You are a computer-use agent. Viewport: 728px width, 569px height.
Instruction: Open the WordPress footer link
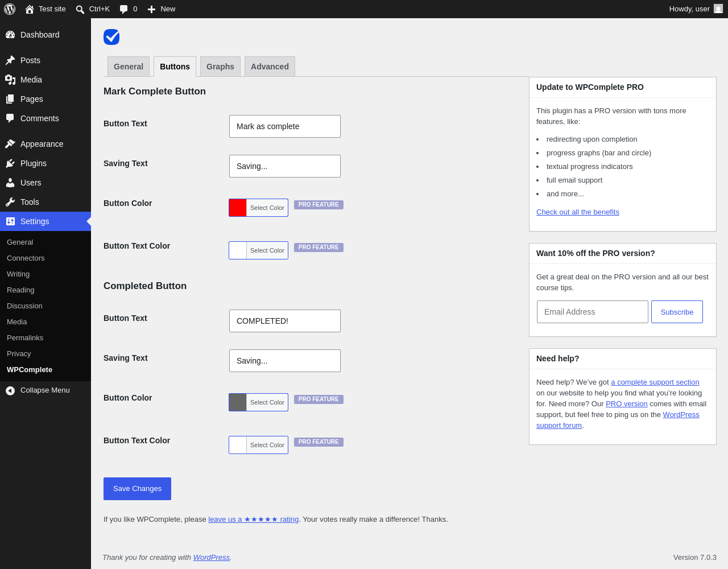(x=212, y=558)
